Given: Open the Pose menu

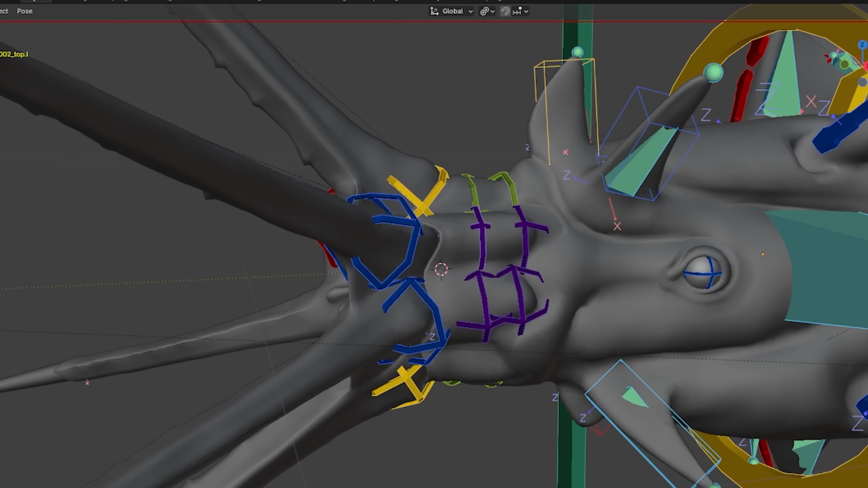Looking at the screenshot, I should [25, 11].
